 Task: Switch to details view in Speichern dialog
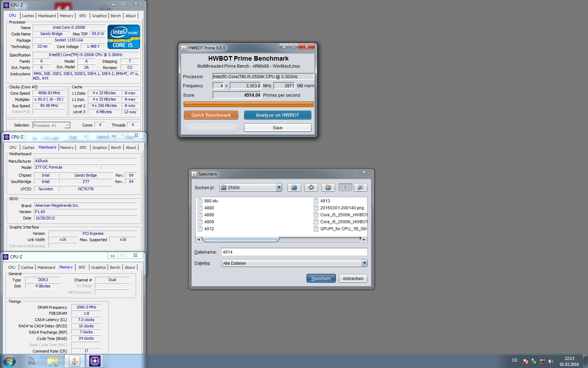(360, 188)
